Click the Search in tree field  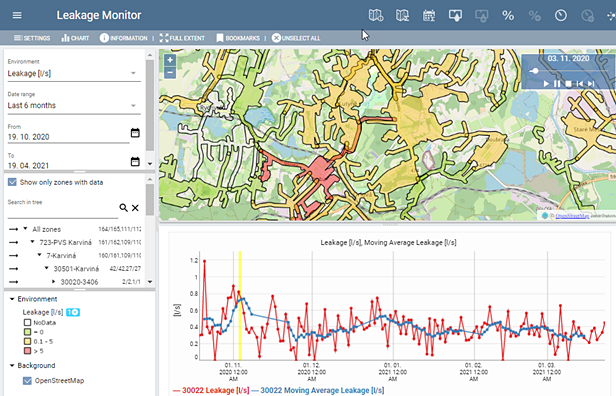(x=62, y=210)
